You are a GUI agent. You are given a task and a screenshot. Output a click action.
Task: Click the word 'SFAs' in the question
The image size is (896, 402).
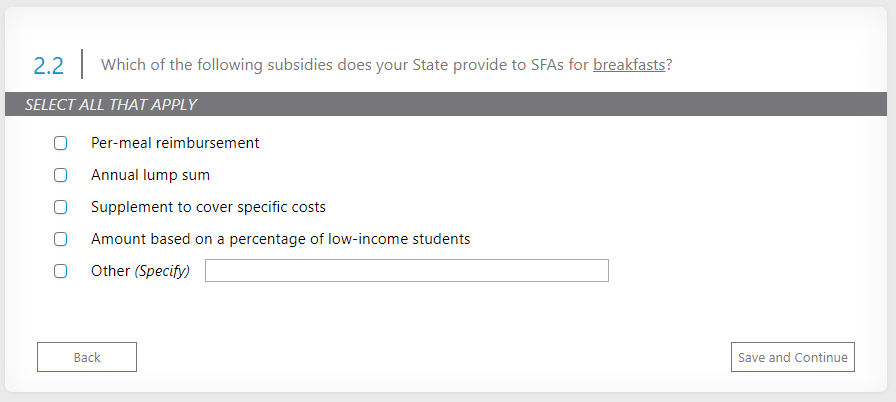543,65
